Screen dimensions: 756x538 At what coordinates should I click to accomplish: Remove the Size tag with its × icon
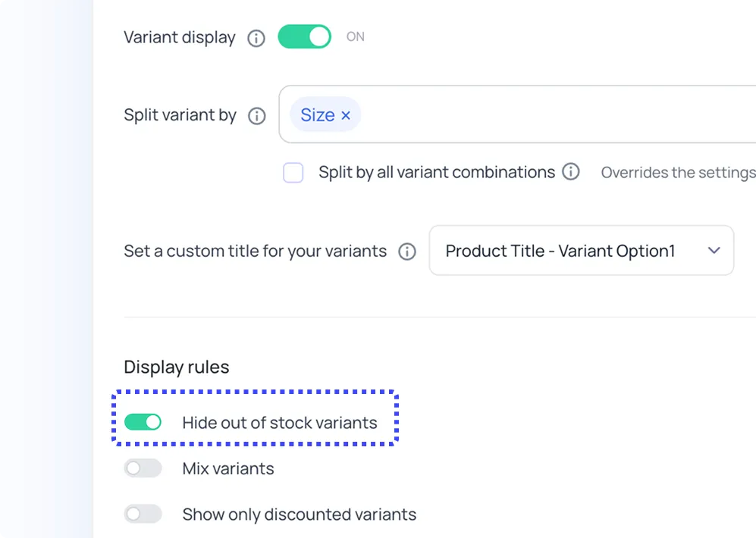tap(346, 115)
